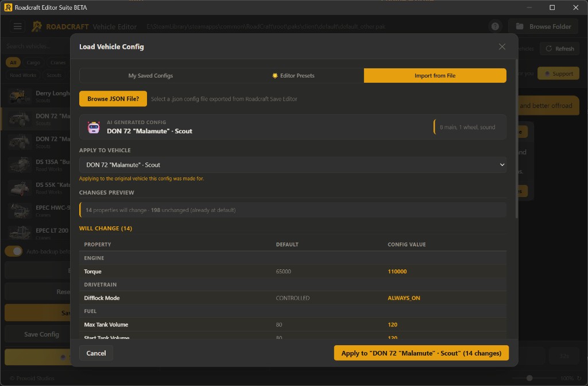Apply config to DON 72 Malamute Scout

click(421, 353)
